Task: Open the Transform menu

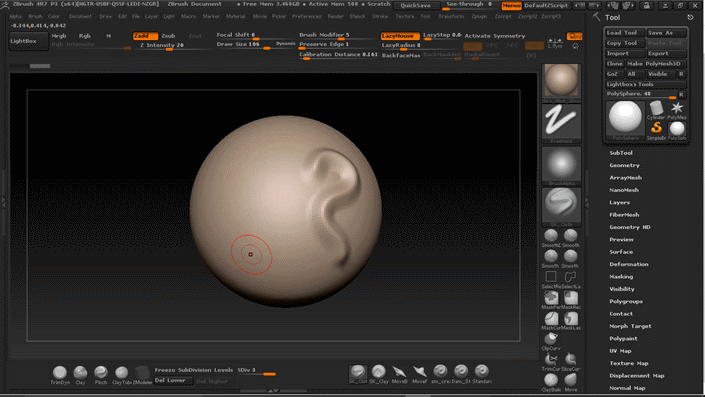Action: [451, 16]
